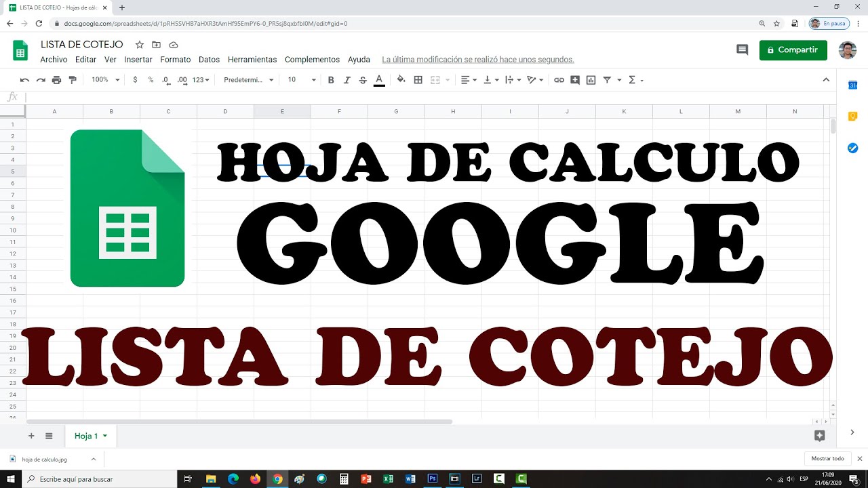Print the spreadsheet with the printer icon
Screen dimensions: 868x488
(56, 80)
